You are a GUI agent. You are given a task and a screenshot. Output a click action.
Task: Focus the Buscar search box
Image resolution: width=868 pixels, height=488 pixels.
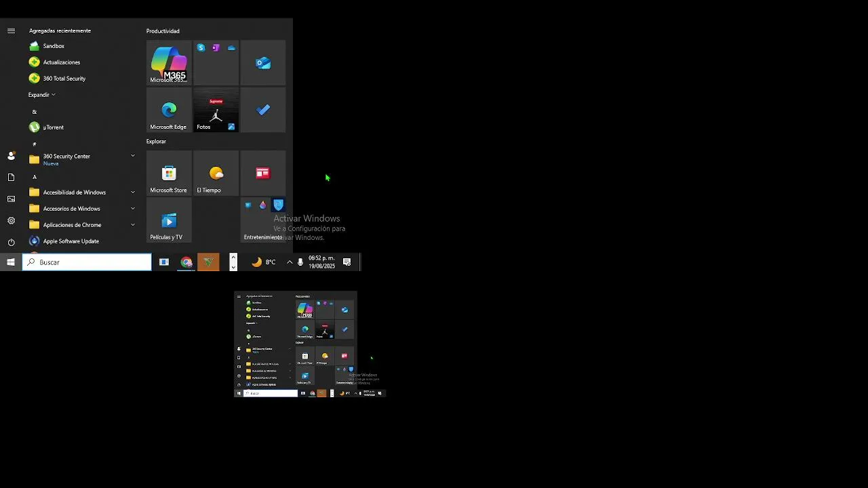tap(87, 262)
